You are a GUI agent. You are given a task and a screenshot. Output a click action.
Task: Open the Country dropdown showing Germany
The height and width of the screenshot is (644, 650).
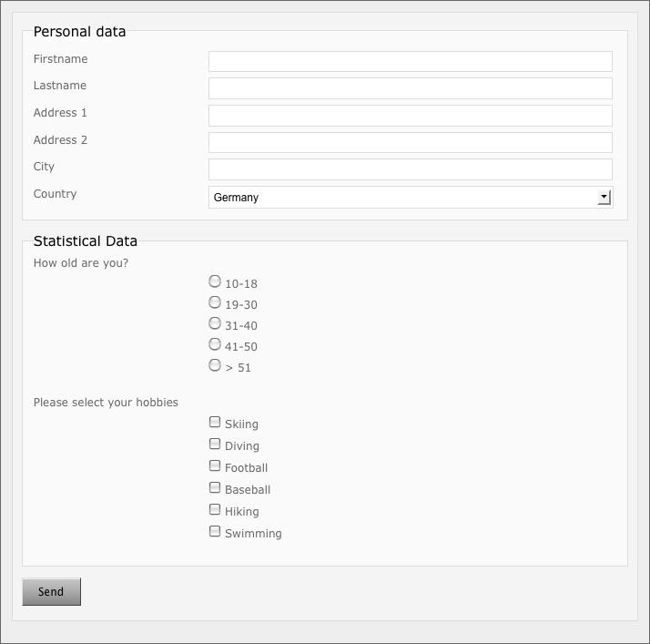[x=402, y=198]
